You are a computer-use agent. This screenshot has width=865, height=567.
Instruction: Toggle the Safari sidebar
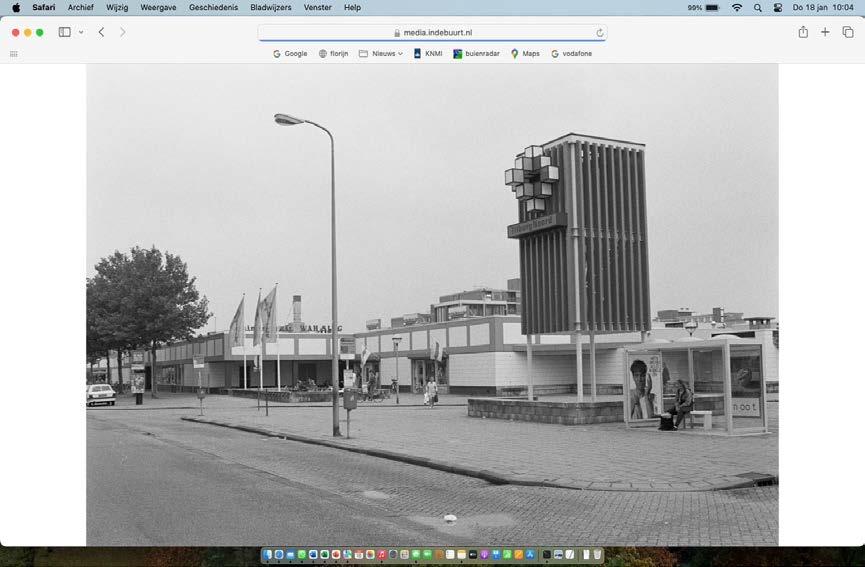point(65,32)
